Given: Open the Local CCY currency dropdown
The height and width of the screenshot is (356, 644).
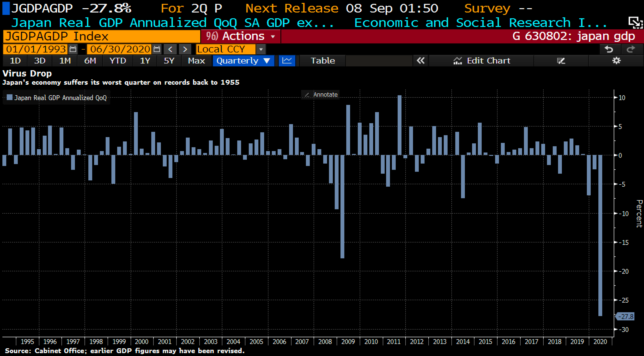Looking at the screenshot, I should 261,49.
